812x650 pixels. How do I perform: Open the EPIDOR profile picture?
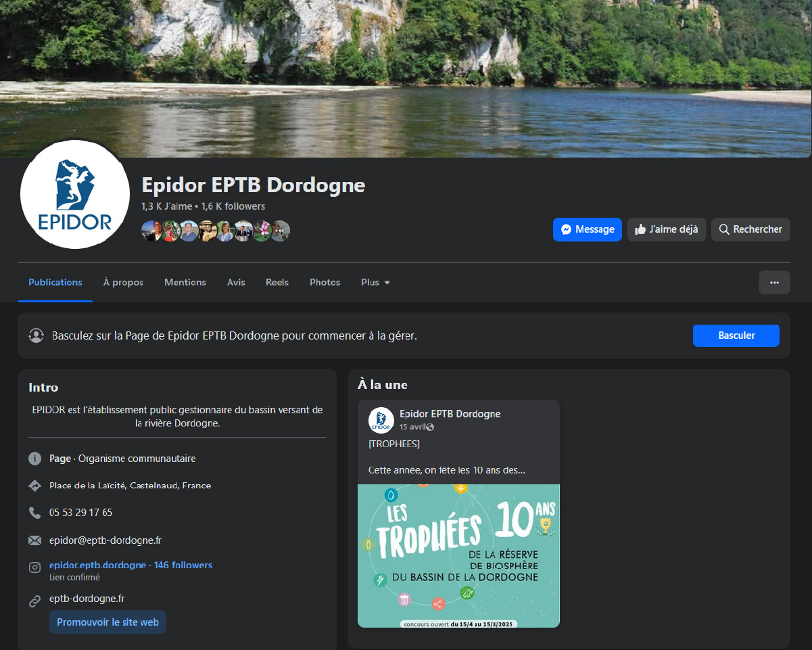pos(75,194)
